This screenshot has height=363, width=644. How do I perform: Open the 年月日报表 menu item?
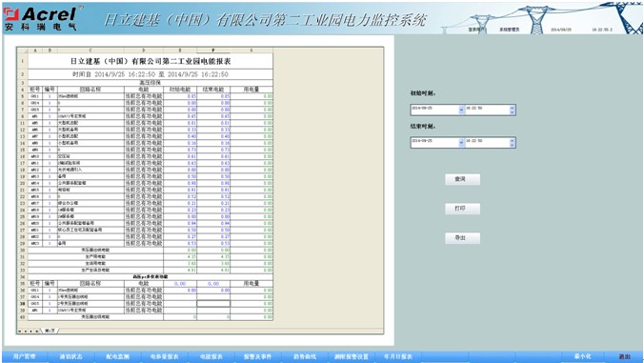397,356
